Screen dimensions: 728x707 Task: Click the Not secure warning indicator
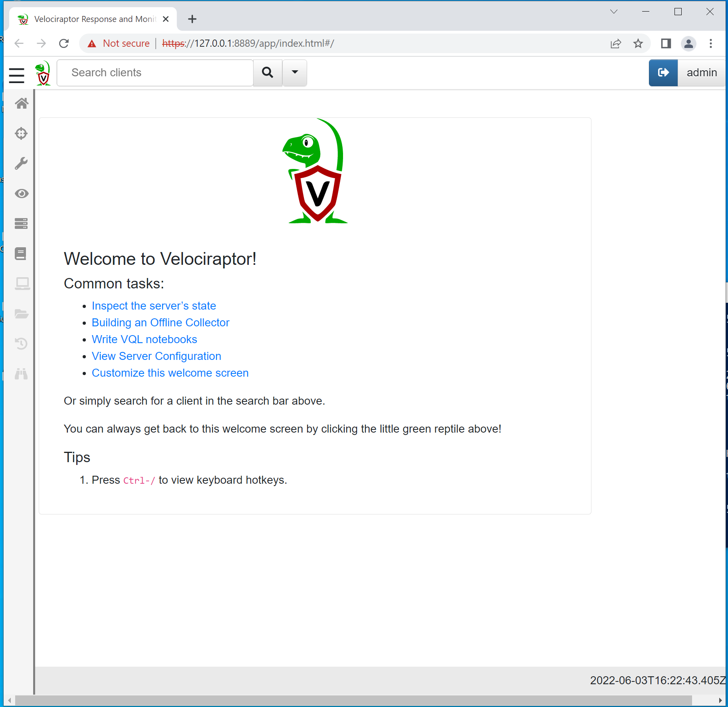pyautogui.click(x=119, y=43)
